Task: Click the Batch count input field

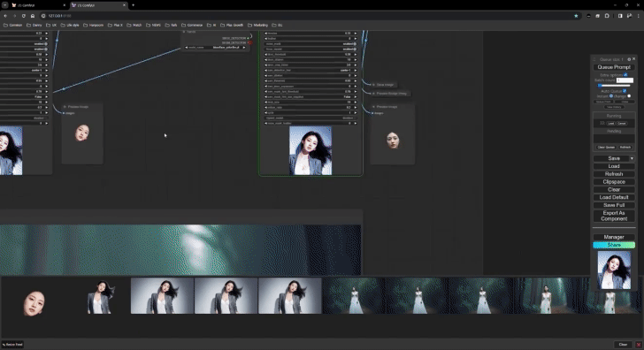Action: pos(625,80)
